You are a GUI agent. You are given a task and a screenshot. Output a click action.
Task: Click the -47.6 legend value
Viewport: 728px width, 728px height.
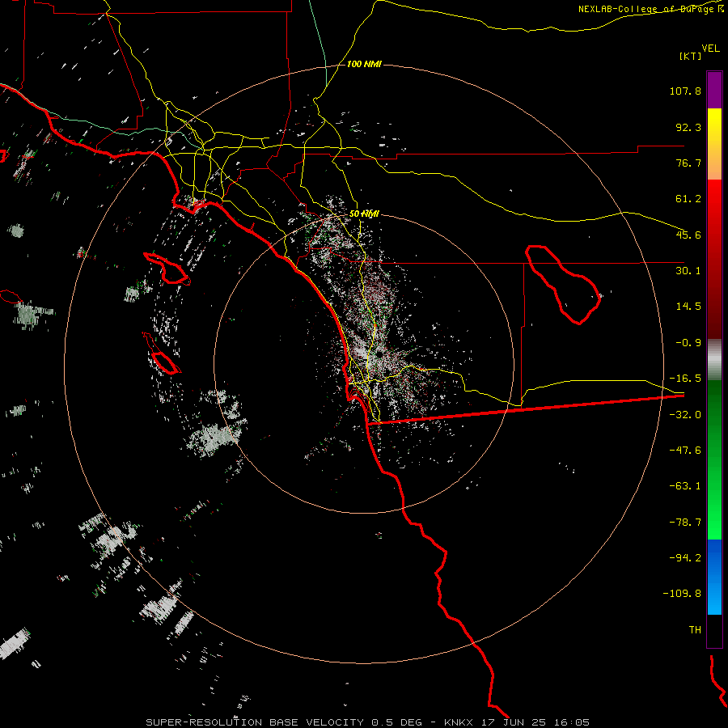685,451
